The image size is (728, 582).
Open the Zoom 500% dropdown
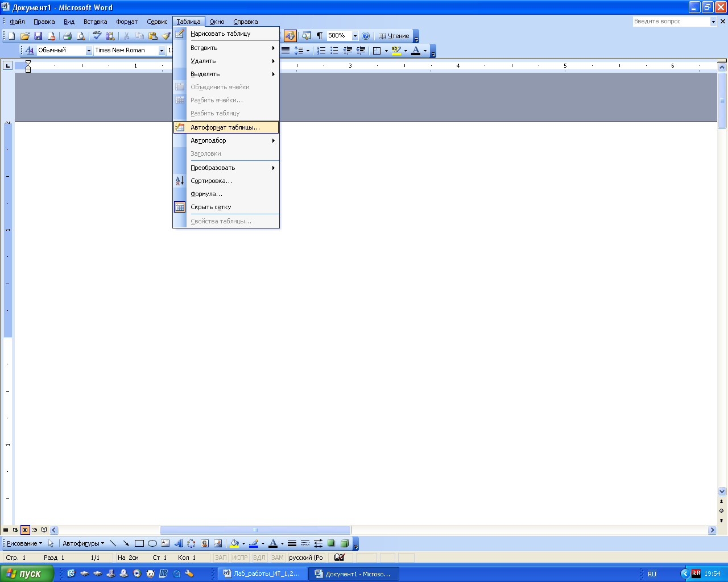(x=355, y=36)
